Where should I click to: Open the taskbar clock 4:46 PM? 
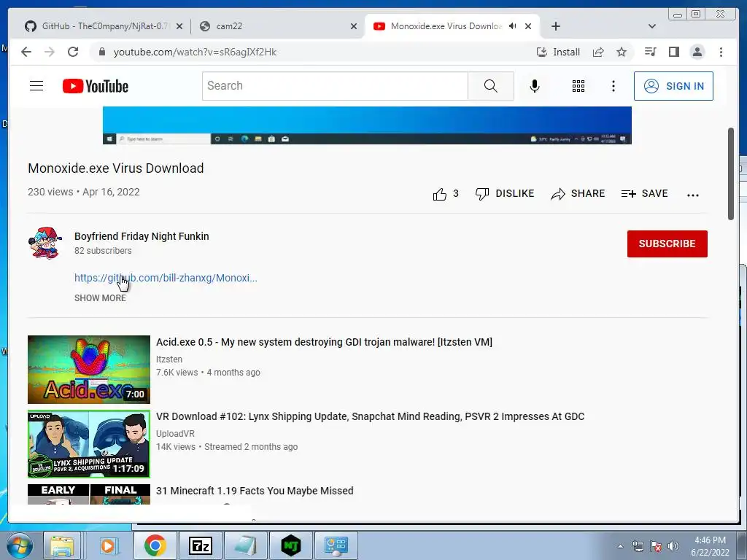pos(710,546)
